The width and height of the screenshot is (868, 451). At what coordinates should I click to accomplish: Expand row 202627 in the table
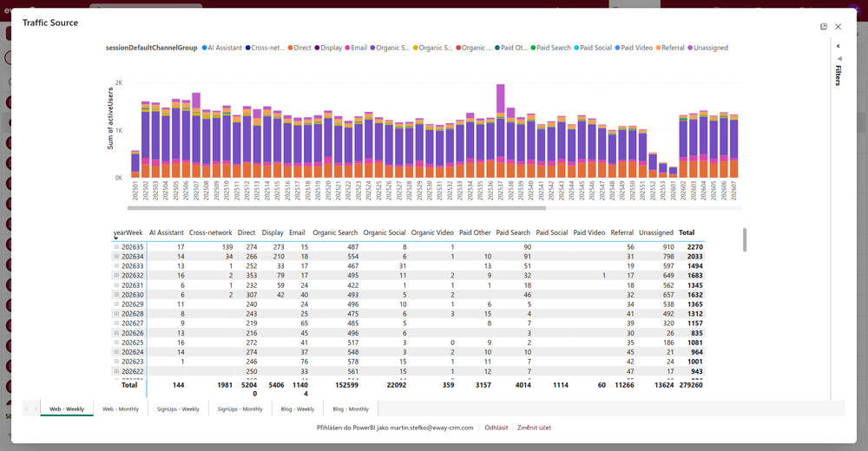(116, 324)
